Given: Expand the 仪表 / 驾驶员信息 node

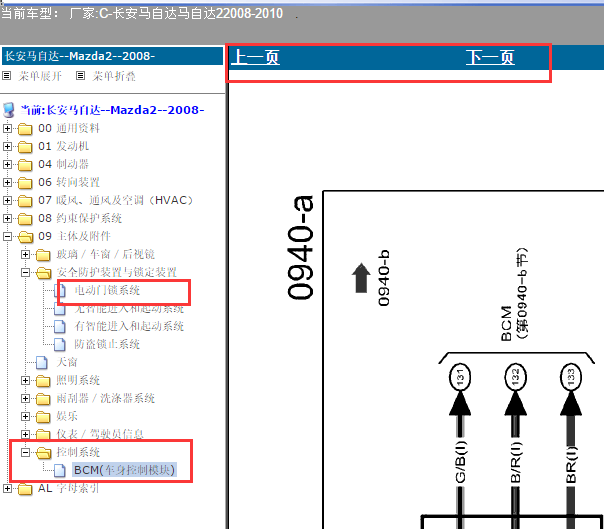Looking at the screenshot, I should pyautogui.click(x=25, y=434).
